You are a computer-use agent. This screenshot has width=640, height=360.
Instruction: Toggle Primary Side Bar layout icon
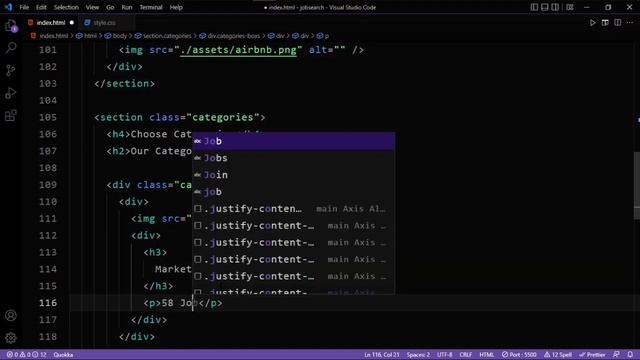(534, 7)
